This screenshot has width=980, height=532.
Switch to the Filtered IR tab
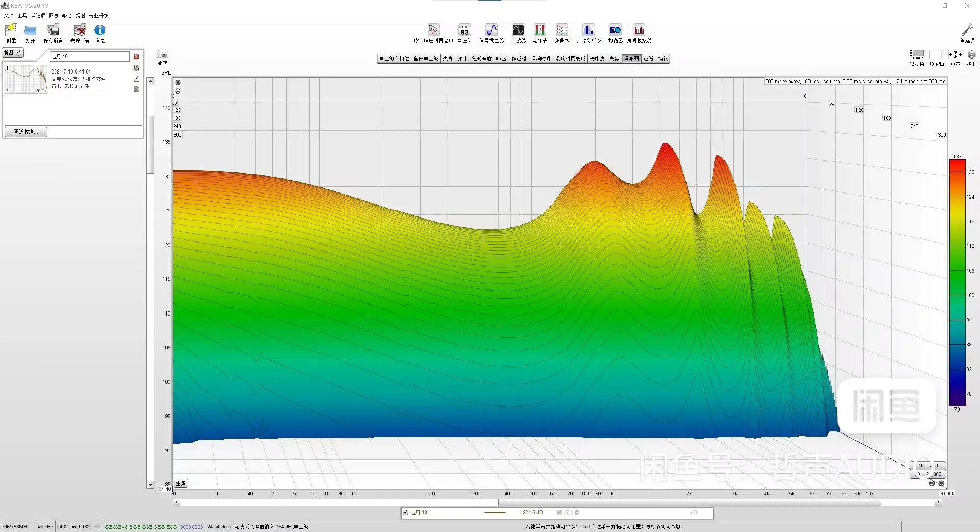click(x=489, y=59)
